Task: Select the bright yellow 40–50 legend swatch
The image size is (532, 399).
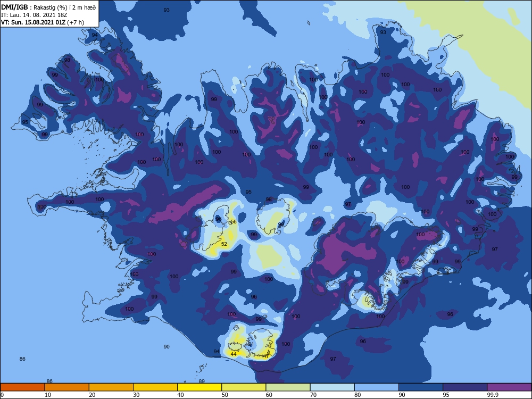Action: pos(199,387)
